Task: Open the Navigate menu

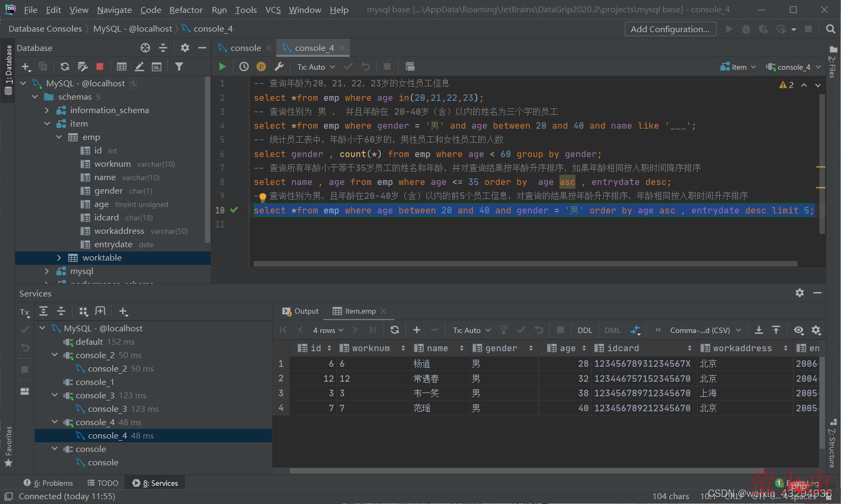Action: [114, 10]
